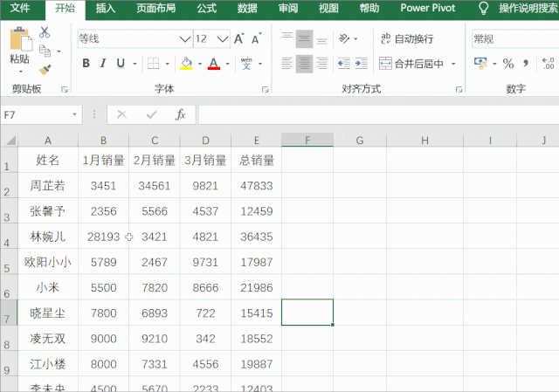Open font size dropdown arrow
The height and width of the screenshot is (392, 559).
click(x=223, y=38)
